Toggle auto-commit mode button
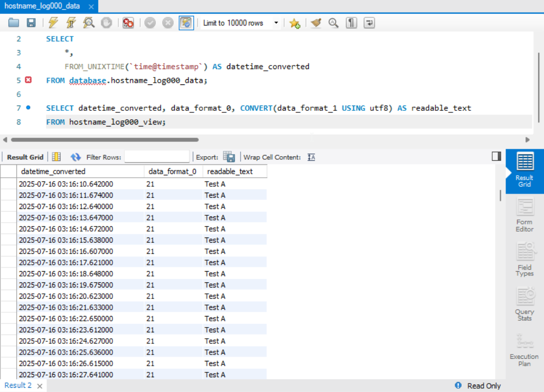 pos(186,23)
